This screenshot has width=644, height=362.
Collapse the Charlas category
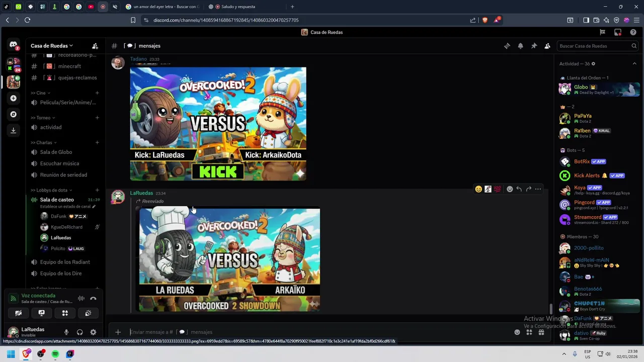point(44,142)
